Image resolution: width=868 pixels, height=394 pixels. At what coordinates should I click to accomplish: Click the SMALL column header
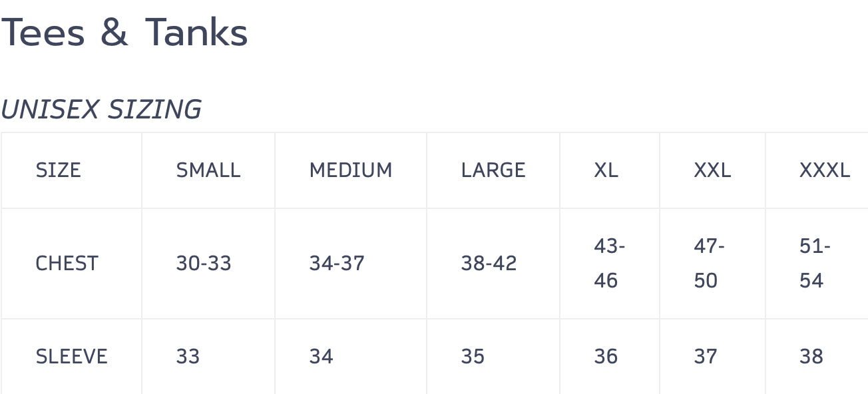coord(208,170)
